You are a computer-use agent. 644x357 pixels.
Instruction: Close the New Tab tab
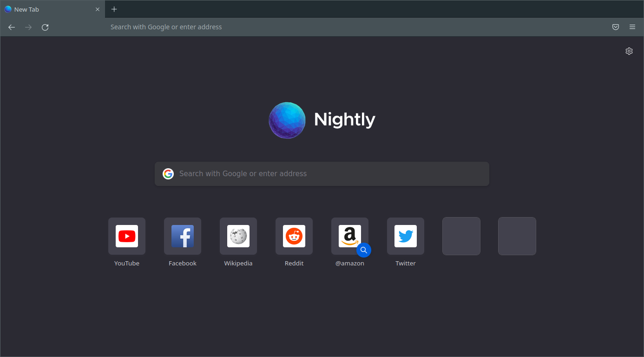[98, 9]
